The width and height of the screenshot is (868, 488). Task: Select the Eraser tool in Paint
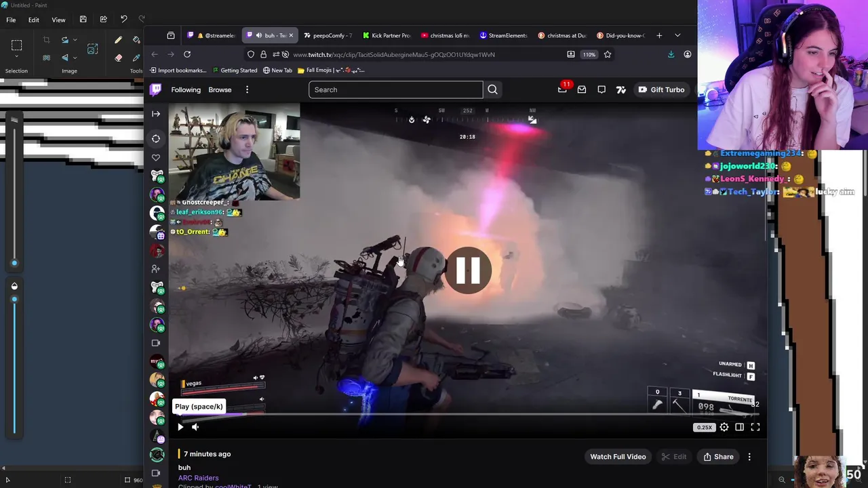click(118, 58)
